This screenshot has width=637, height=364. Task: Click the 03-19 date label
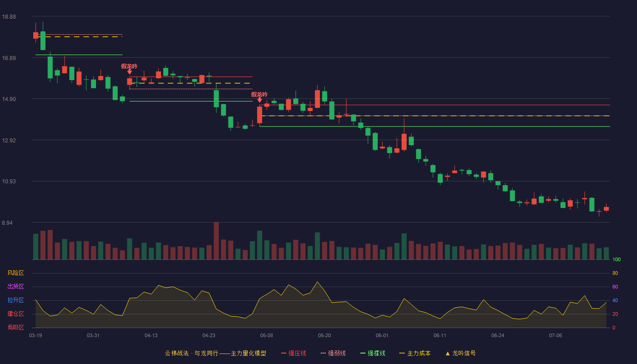pos(35,335)
